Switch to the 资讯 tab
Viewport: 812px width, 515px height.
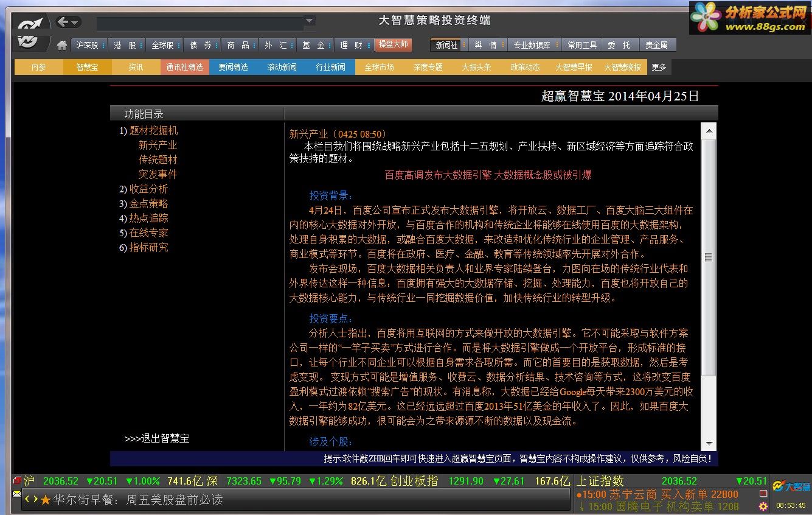pos(136,67)
